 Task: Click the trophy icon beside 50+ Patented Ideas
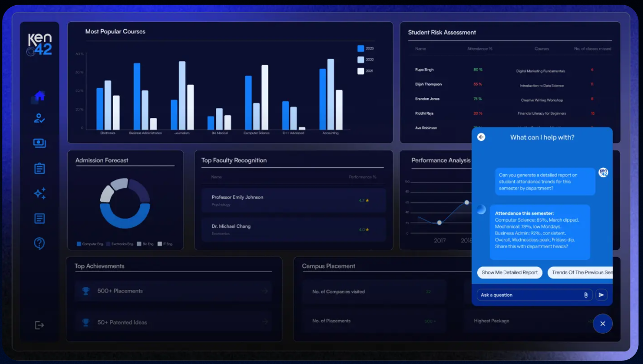86,322
